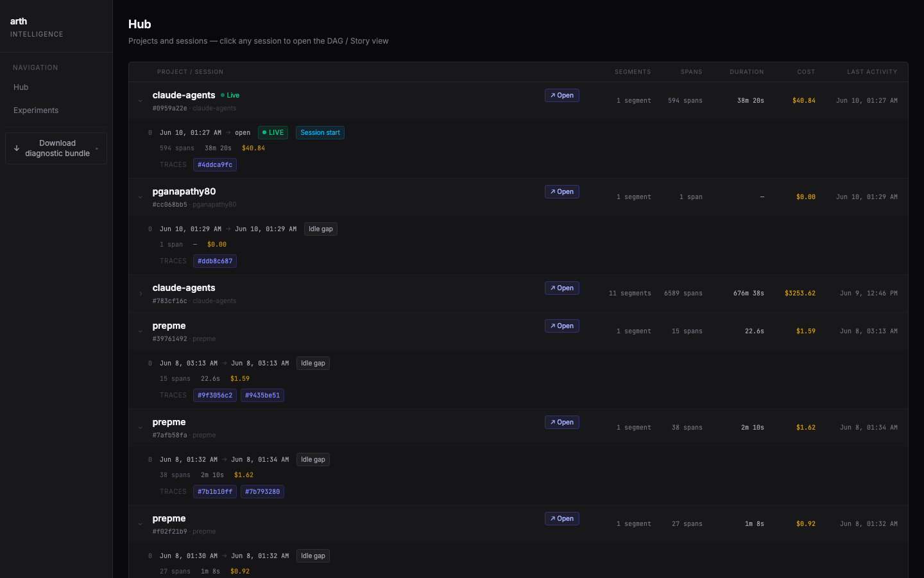This screenshot has height=578, width=924.
Task: Click the Session start badge
Action: 320,133
